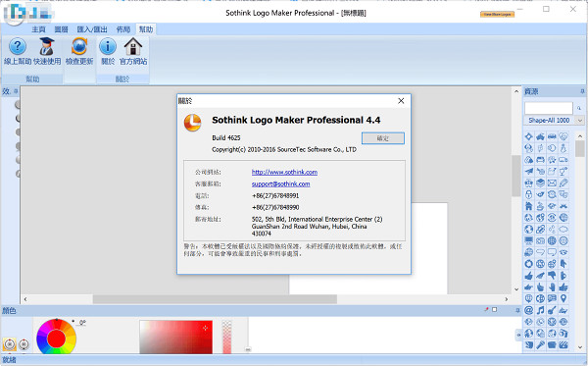Choose the @ symbol shape icon

pyautogui.click(x=529, y=310)
